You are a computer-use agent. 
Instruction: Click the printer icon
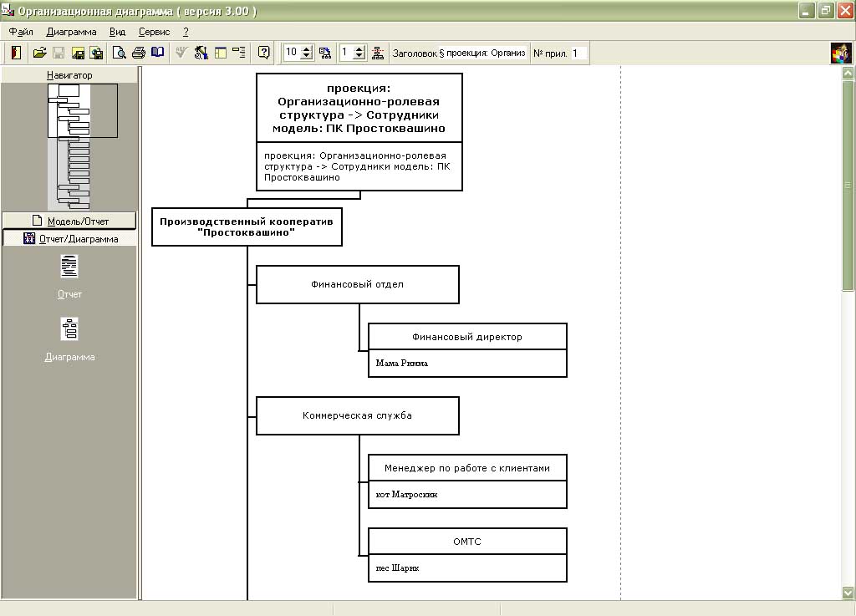(139, 53)
